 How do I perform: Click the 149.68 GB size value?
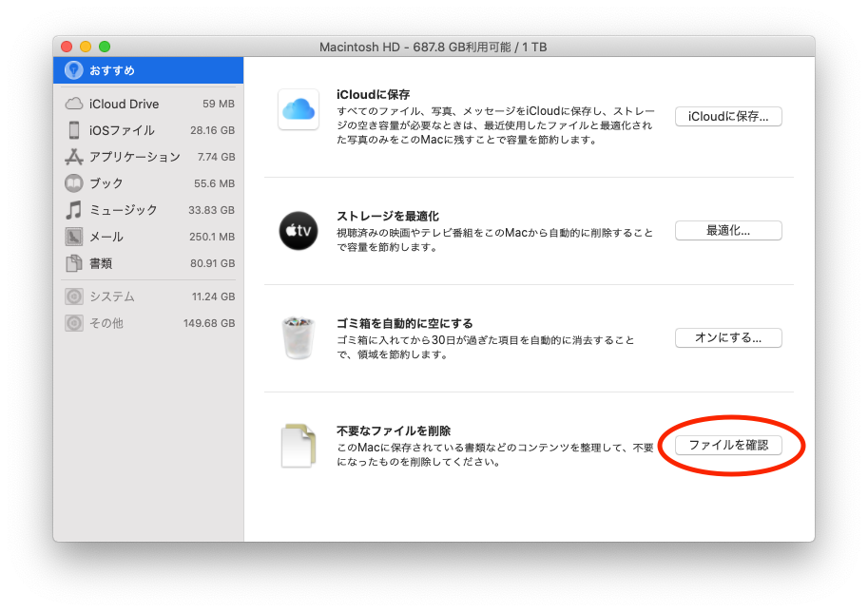point(209,323)
